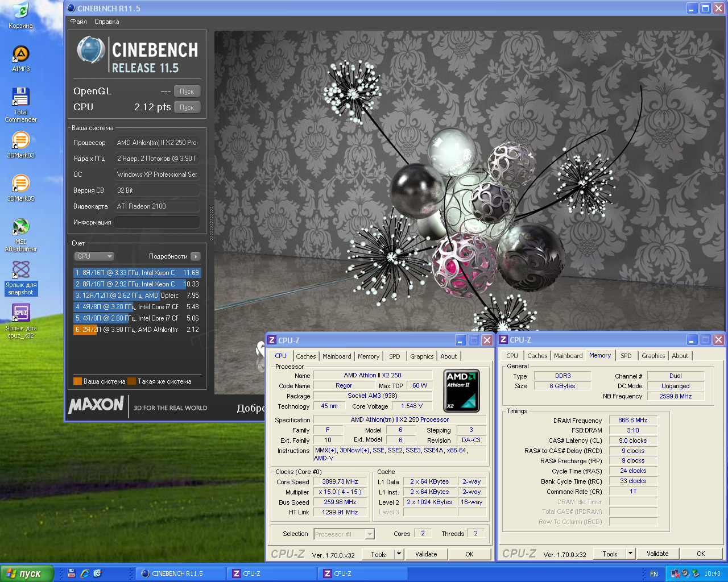
Task: Switch to SPD tab in right CPU-Z
Action: click(x=626, y=356)
